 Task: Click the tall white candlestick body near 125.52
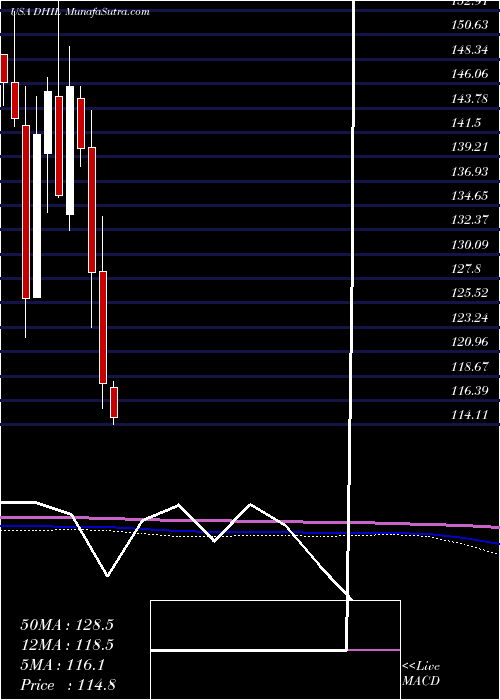click(37, 216)
